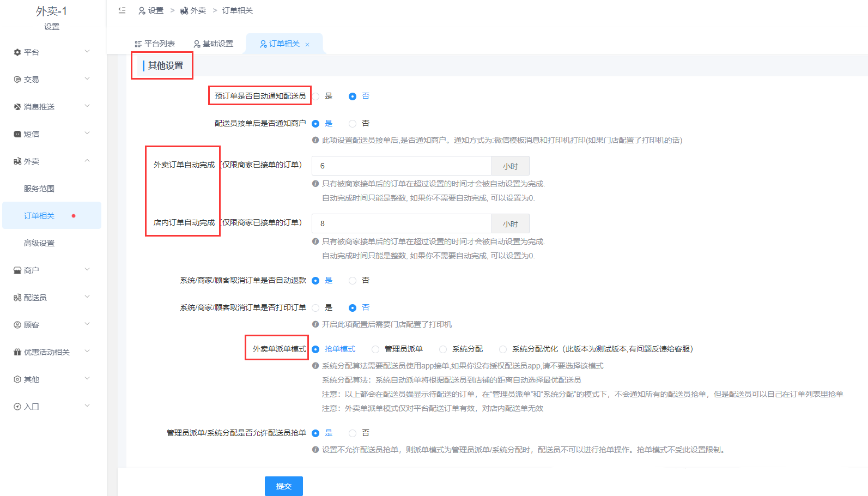The height and width of the screenshot is (496, 868).
Task: Select 是 for 取消订单是否打印订单
Action: pyautogui.click(x=315, y=308)
